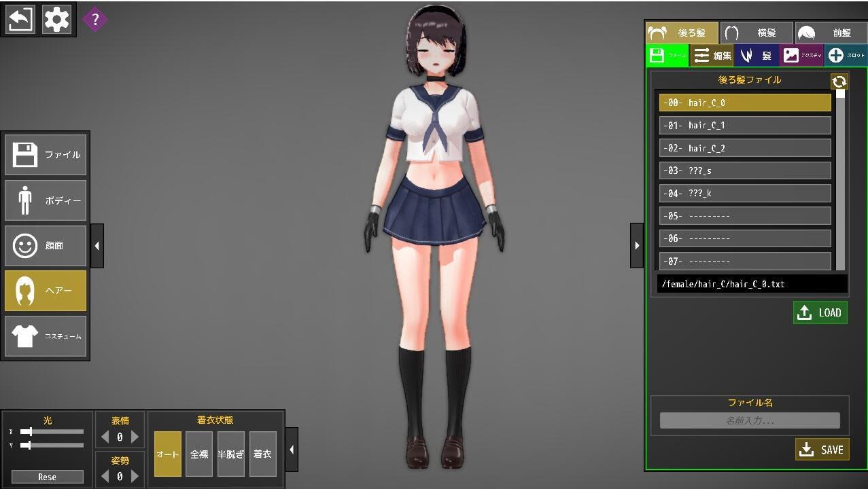The height and width of the screenshot is (489, 868).
Task: Set clothing state to 着衣
Action: (x=262, y=454)
